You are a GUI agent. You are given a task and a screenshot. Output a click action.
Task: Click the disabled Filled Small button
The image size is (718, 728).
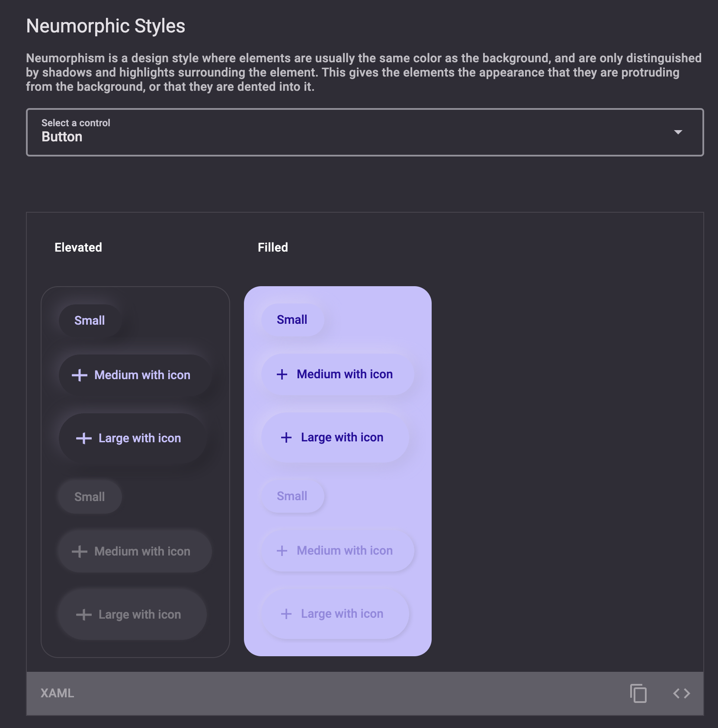click(292, 496)
